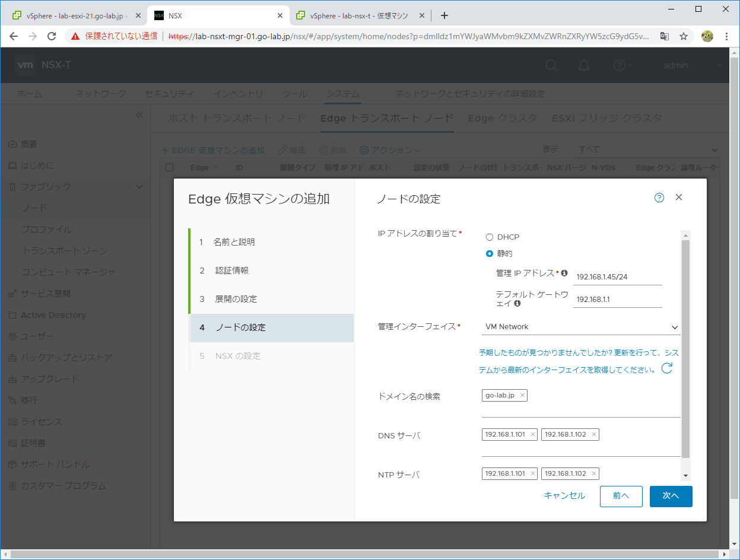
Task: Click 前へ to go back a step
Action: 621,496
